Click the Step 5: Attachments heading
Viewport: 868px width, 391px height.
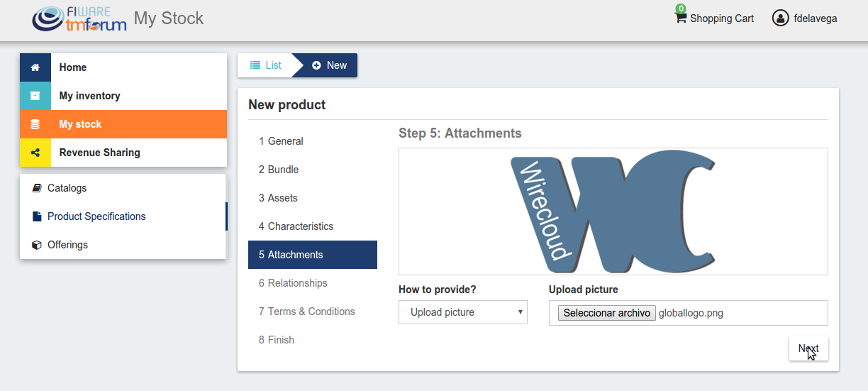click(x=460, y=133)
